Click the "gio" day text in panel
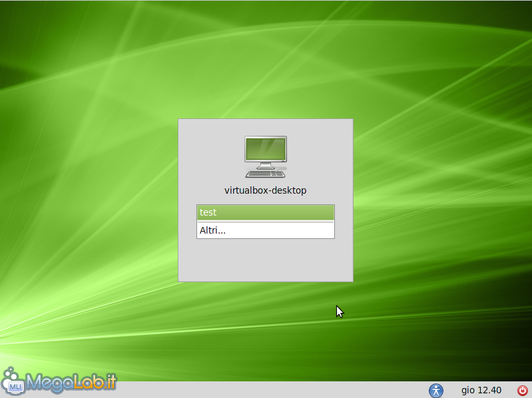The width and height of the screenshot is (532, 398). pos(468,391)
